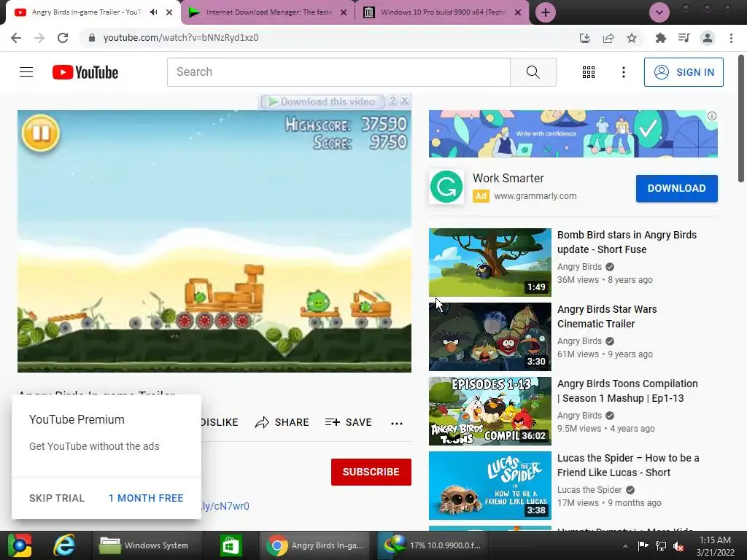Open the Chrome profile avatar
Image resolution: width=747 pixels, height=560 pixels.
tap(708, 38)
